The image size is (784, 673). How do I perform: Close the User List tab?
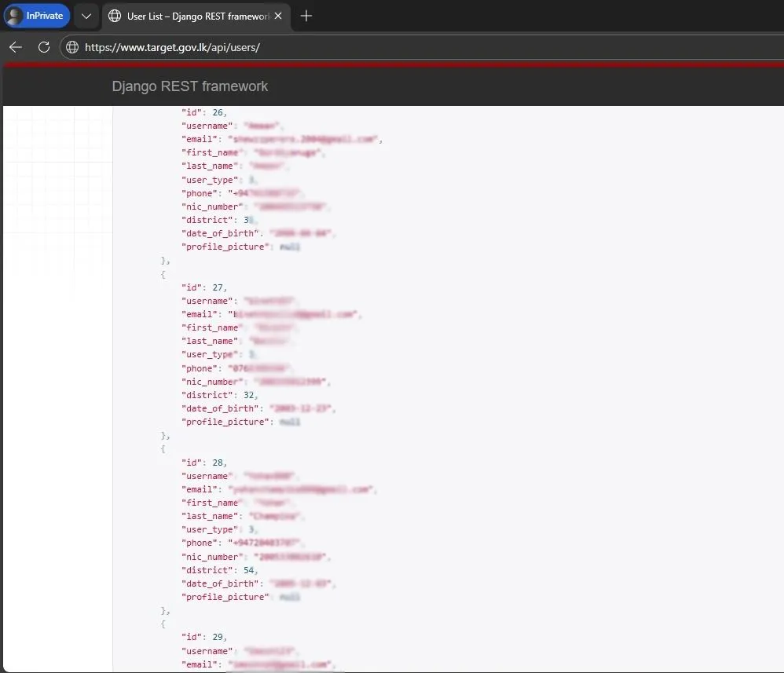pos(278,16)
